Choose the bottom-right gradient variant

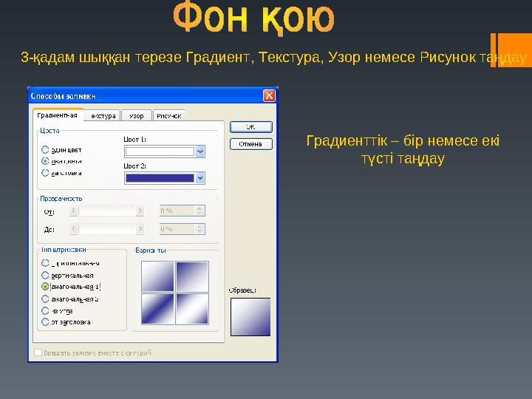point(192,309)
